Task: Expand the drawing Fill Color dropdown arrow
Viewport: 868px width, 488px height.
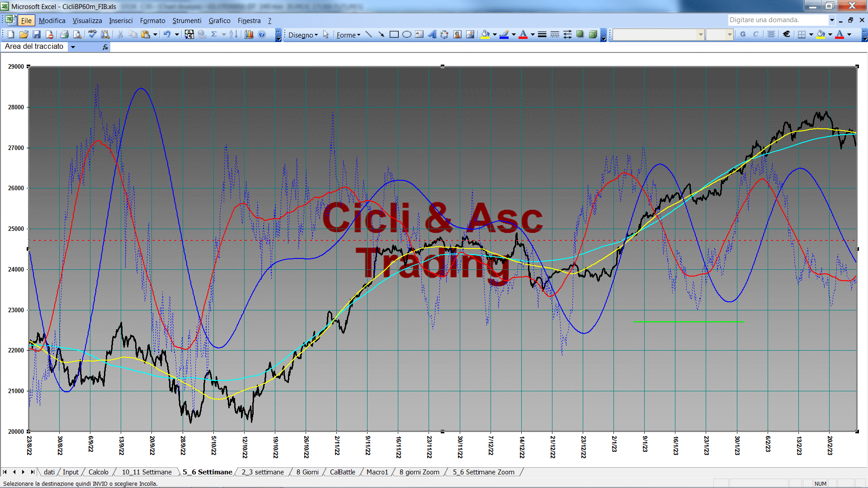Action: [x=495, y=34]
